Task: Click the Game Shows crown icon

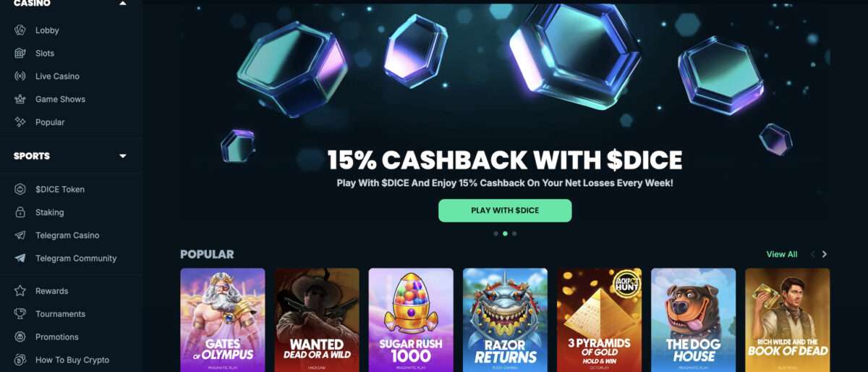Action: tap(20, 99)
